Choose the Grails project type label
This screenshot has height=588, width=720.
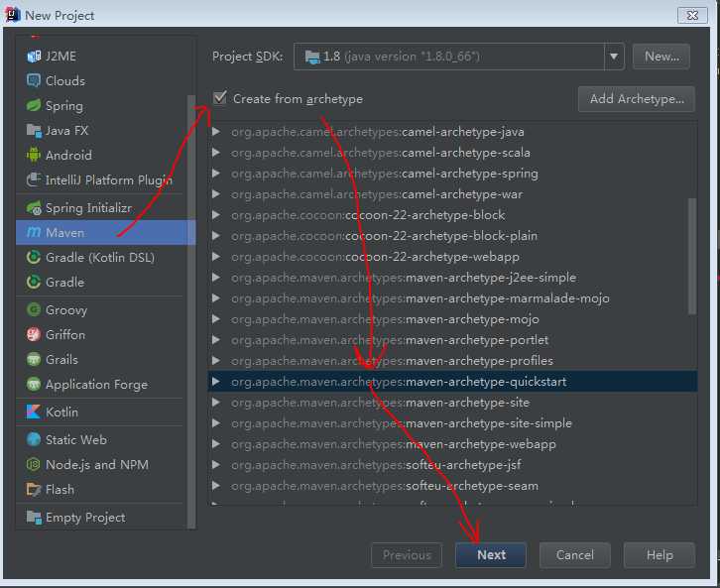coord(61,359)
